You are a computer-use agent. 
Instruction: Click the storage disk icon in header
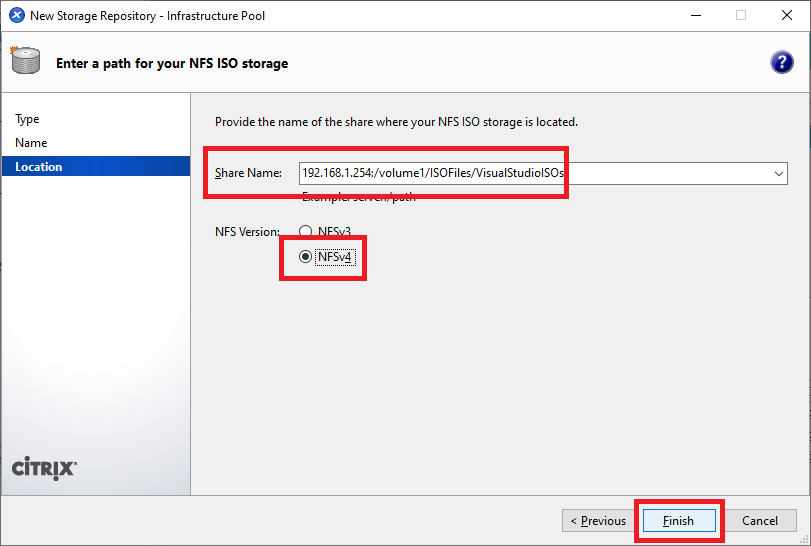26,62
